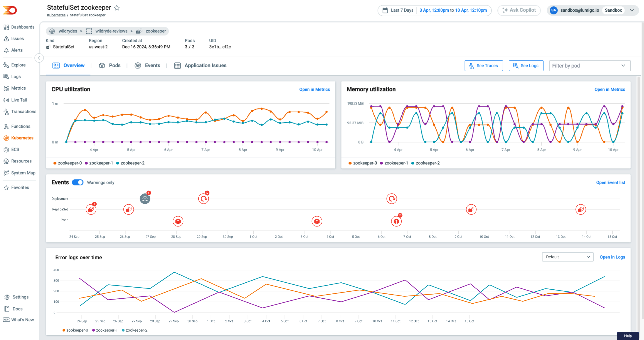The height and width of the screenshot is (340, 644).
Task: Click the ReplicaSet event marker with badge 2
Action: tap(91, 209)
